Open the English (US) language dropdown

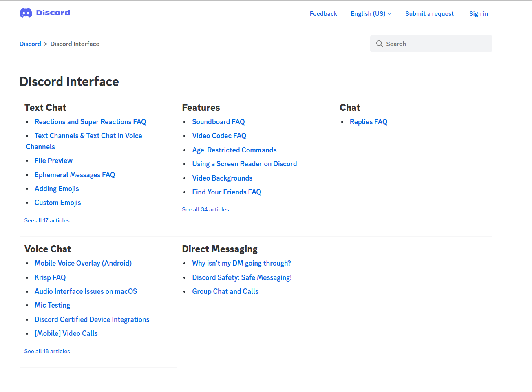(371, 14)
